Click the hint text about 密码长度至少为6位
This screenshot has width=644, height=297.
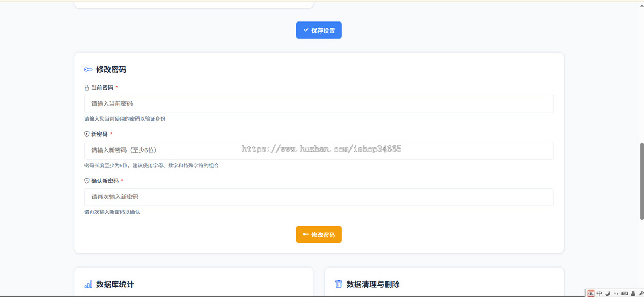(151, 165)
